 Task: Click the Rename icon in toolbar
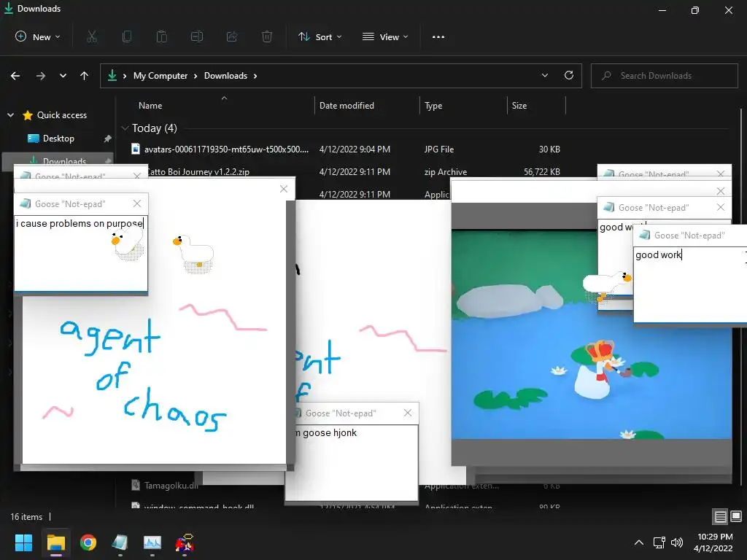click(197, 36)
